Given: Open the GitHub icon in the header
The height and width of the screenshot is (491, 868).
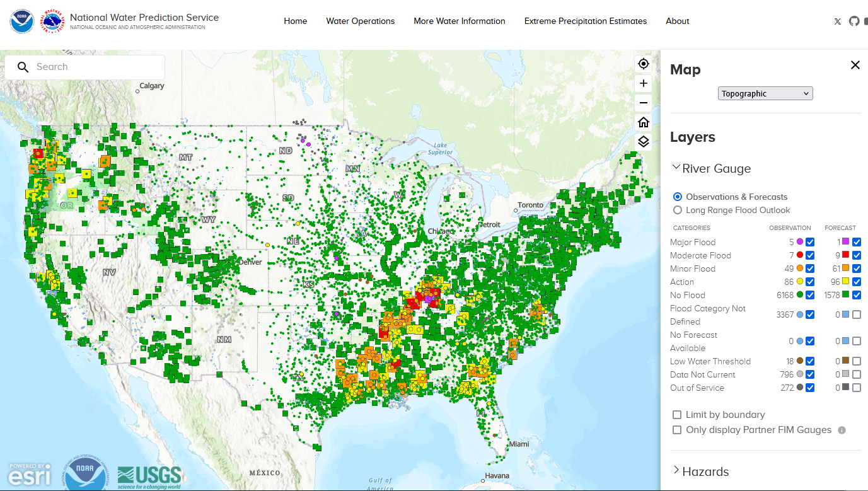Looking at the screenshot, I should coord(854,21).
